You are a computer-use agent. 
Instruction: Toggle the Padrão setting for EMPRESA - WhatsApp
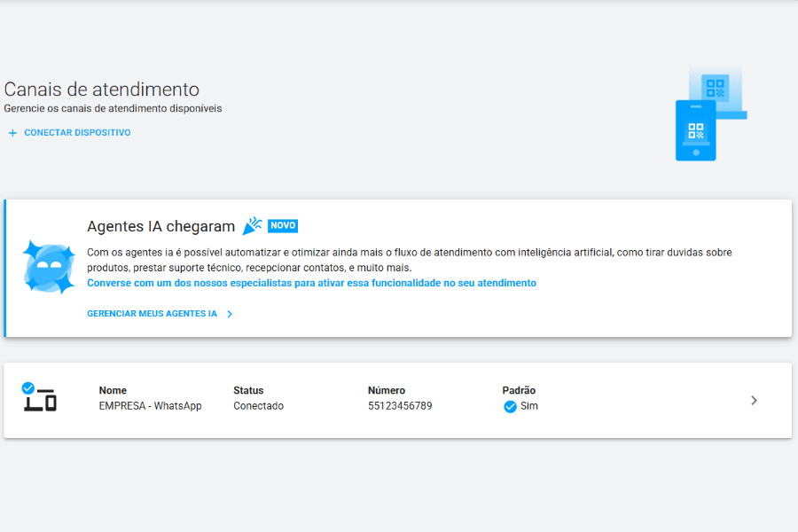click(x=510, y=407)
